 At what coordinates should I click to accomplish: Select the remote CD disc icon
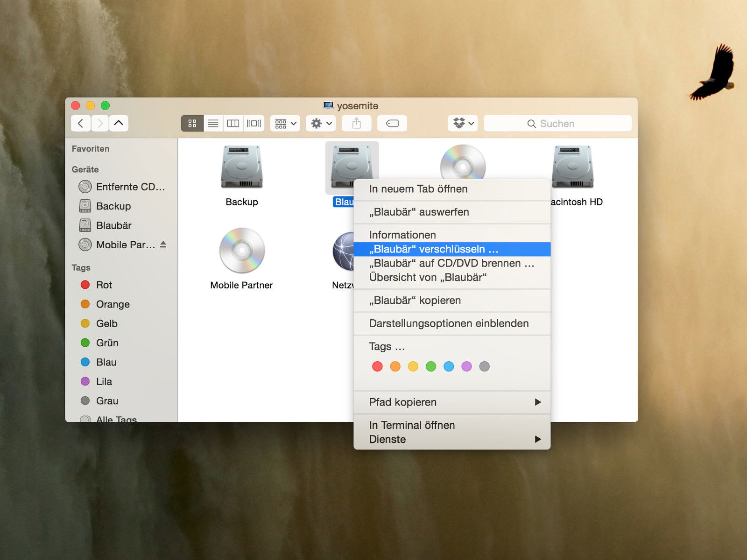(463, 162)
